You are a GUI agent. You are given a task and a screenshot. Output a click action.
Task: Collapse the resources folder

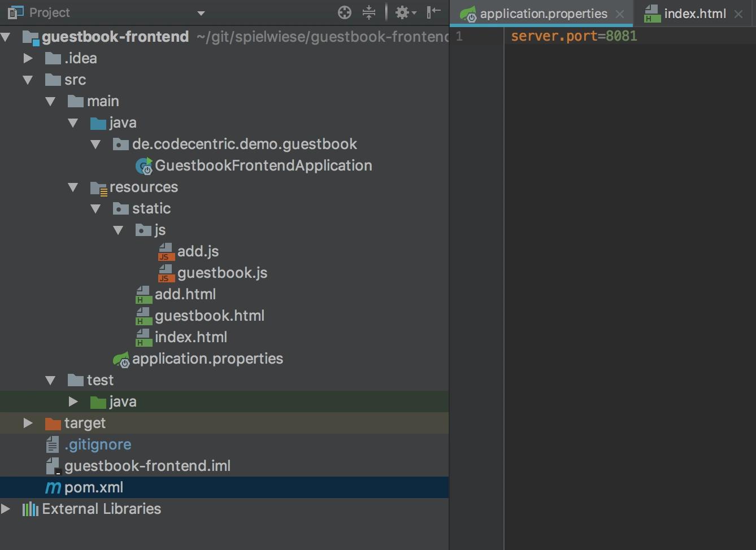tap(73, 187)
